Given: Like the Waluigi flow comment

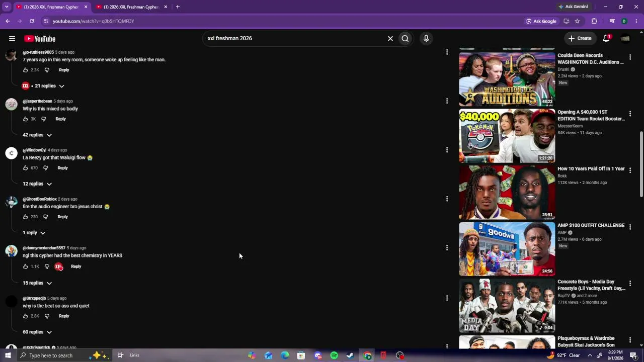Looking at the screenshot, I should click(26, 168).
